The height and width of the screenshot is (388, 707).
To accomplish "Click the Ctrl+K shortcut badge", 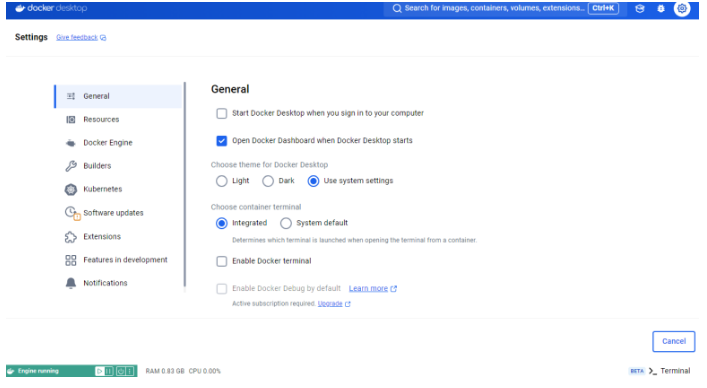I will coord(603,8).
